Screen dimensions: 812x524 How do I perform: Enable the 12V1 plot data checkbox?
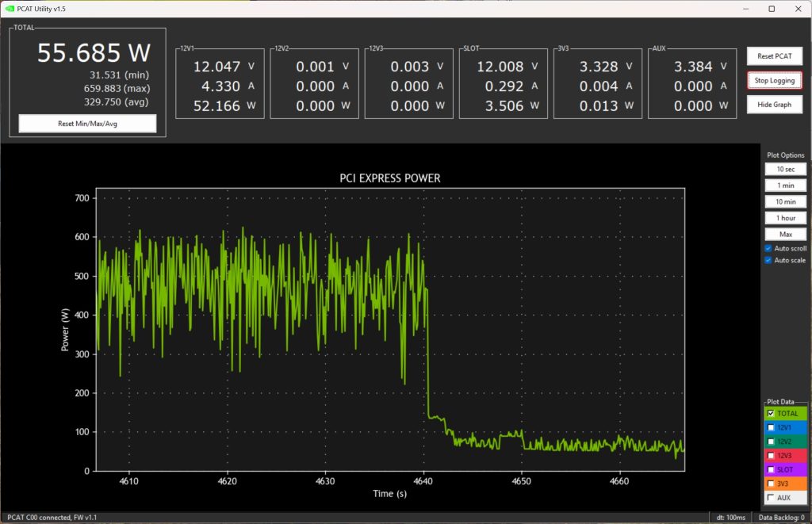click(x=772, y=427)
